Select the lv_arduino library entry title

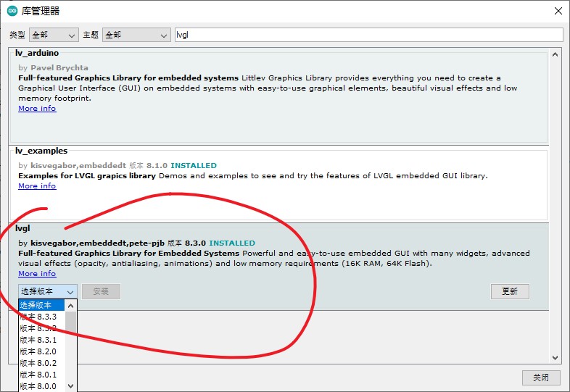pyautogui.click(x=37, y=53)
